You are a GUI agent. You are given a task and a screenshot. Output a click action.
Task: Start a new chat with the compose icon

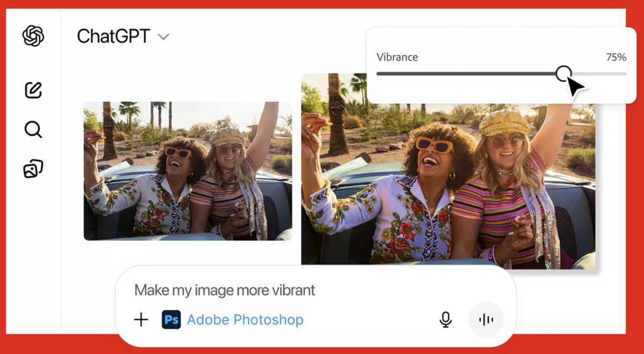33,90
